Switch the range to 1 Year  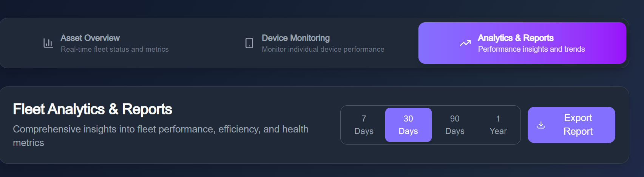[x=498, y=125]
